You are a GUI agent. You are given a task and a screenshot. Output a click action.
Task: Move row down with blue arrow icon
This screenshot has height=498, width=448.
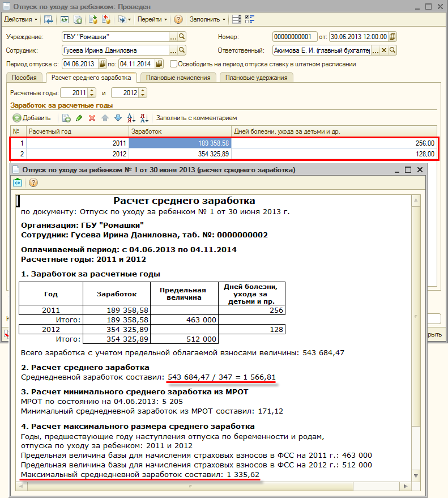click(x=118, y=118)
